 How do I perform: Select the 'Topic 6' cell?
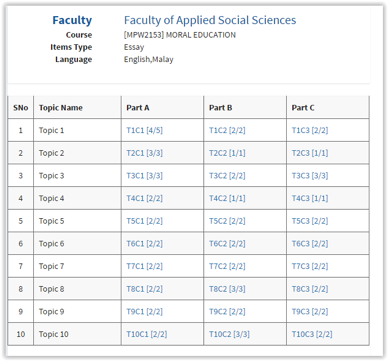77,244
